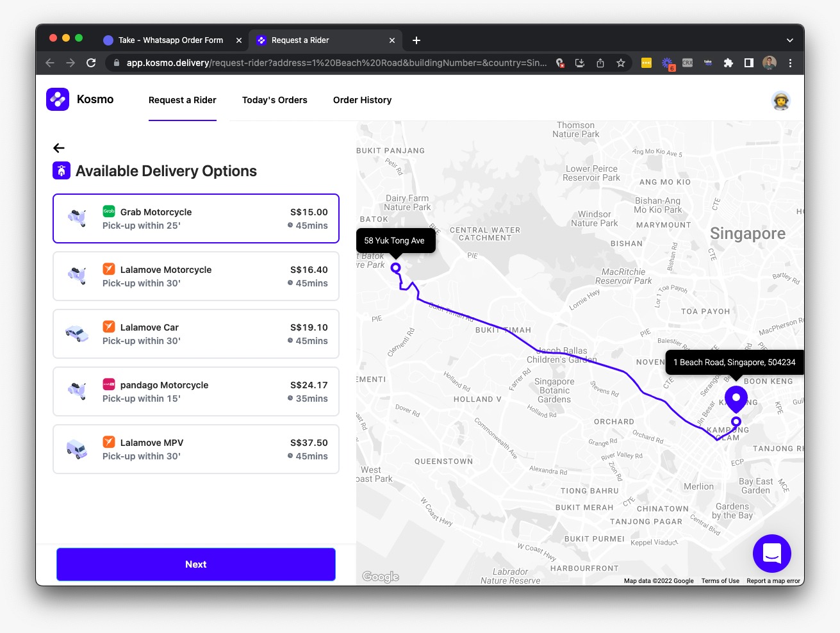Open Today's Orders nav tab
Viewport: 840px width, 633px height.
tap(275, 100)
